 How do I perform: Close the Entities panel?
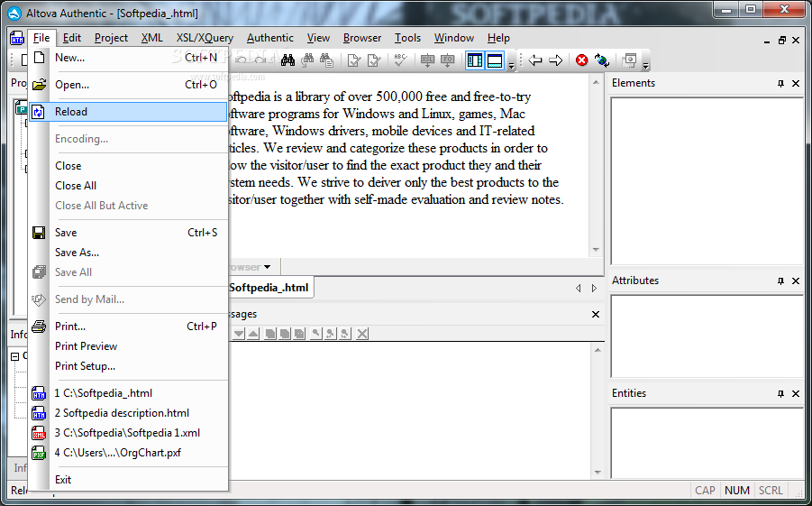pyautogui.click(x=796, y=394)
